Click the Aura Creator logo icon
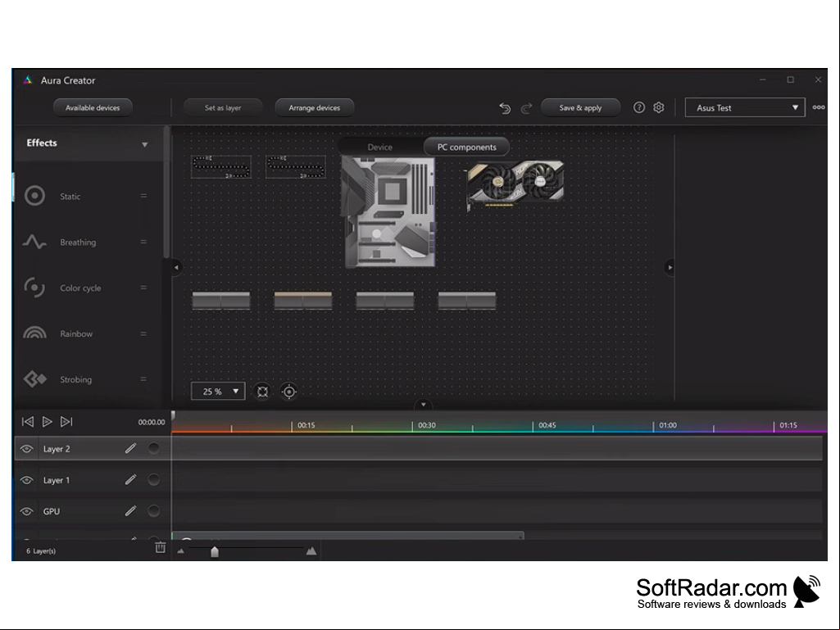Image resolution: width=840 pixels, height=630 pixels. (x=27, y=80)
